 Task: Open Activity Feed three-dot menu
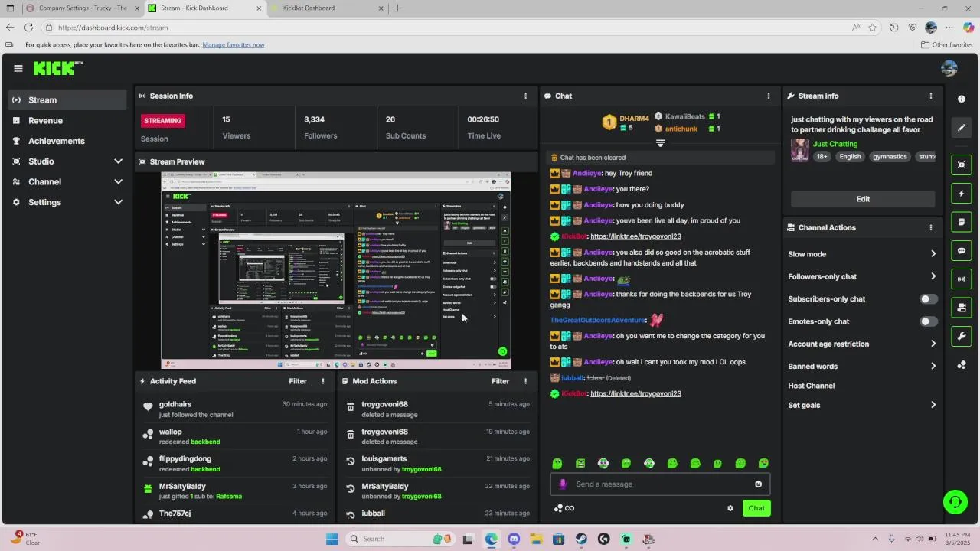[322, 381]
